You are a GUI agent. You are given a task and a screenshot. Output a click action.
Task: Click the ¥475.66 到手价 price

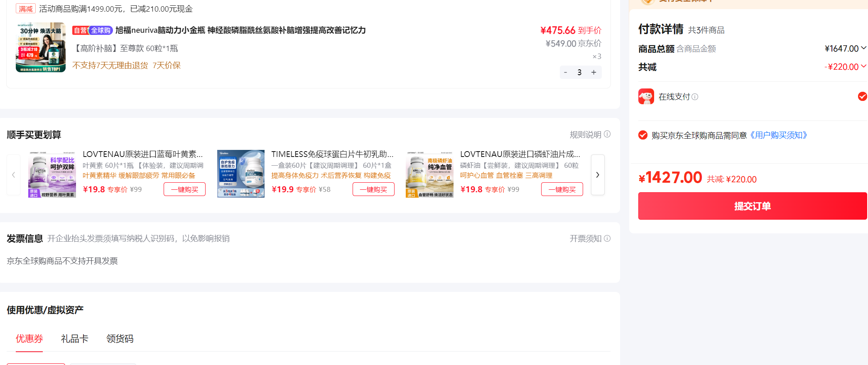click(571, 30)
